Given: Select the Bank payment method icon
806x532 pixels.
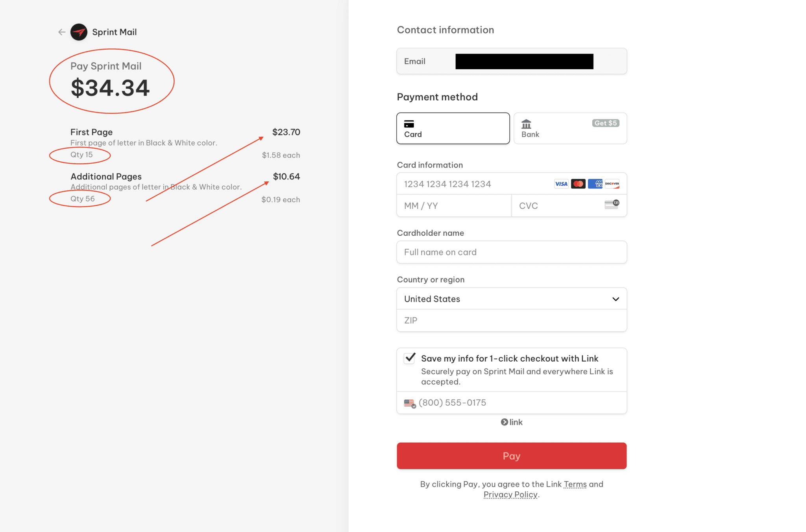Looking at the screenshot, I should click(526, 124).
